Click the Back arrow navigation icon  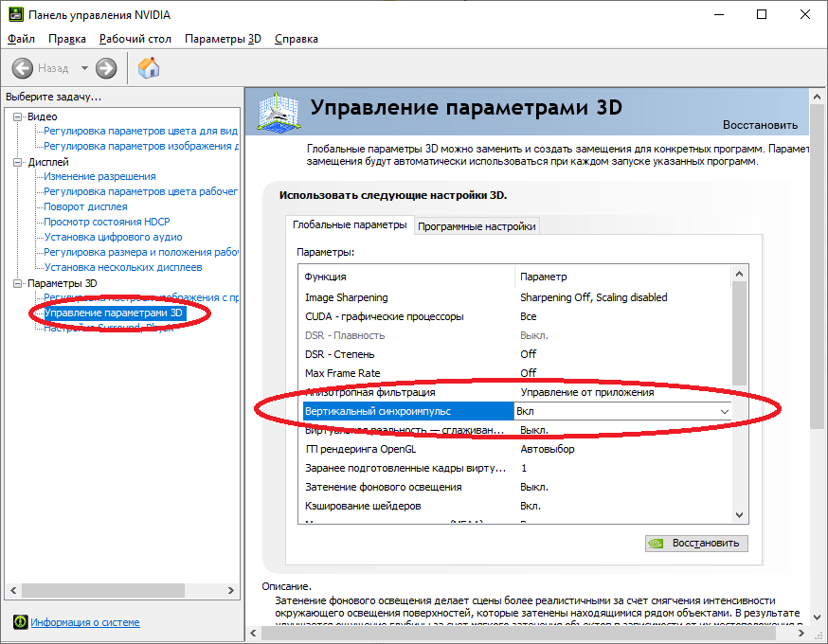tap(24, 68)
